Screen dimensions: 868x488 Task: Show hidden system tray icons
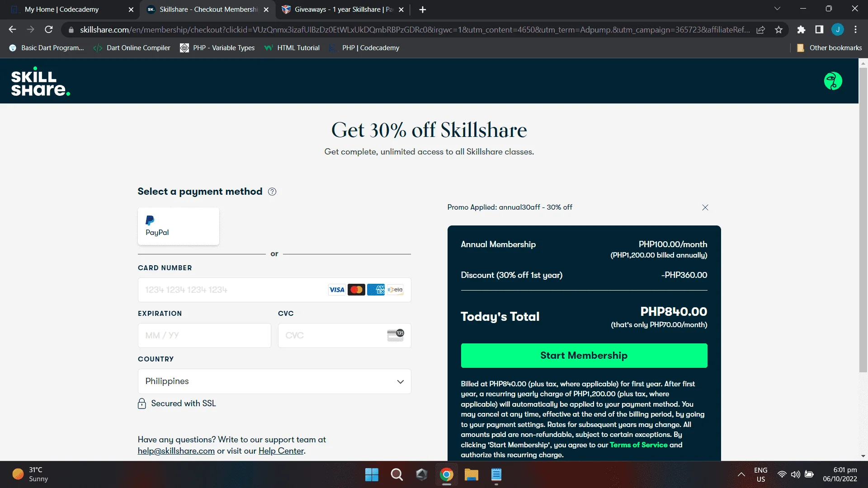pos(741,474)
